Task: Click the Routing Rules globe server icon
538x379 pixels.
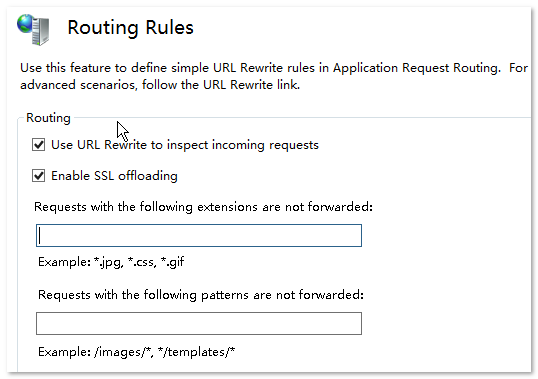Action: click(x=33, y=29)
